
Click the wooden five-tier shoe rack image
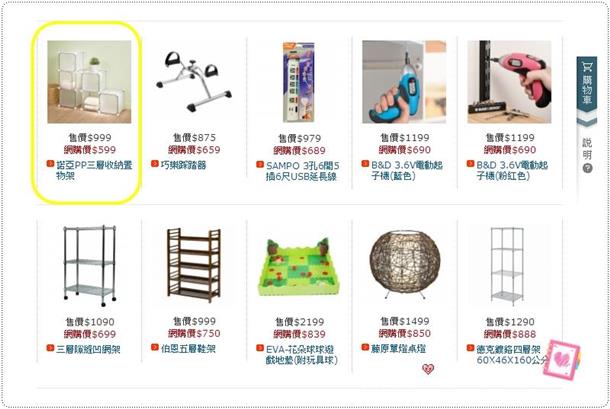[194, 265]
